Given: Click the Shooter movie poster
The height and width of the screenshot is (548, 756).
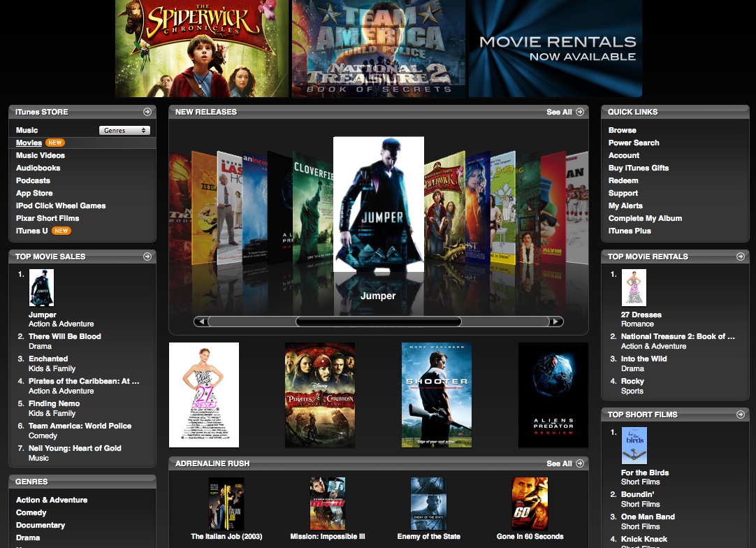Looking at the screenshot, I should [x=437, y=395].
